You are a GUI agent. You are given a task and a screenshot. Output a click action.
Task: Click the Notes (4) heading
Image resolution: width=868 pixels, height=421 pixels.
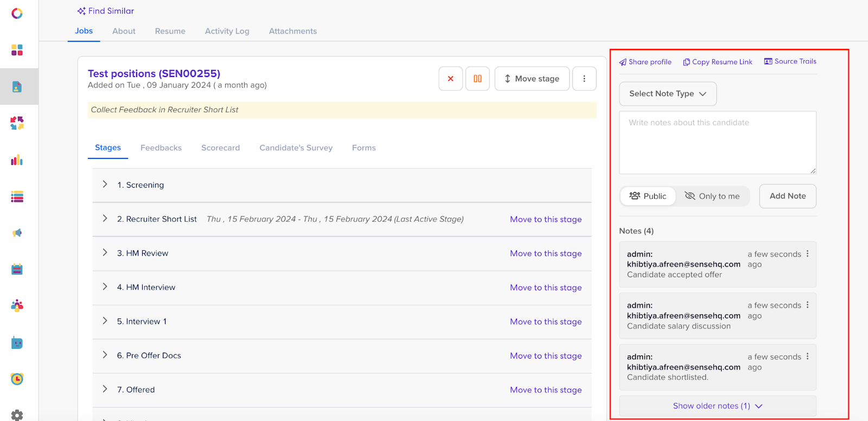[x=636, y=231]
